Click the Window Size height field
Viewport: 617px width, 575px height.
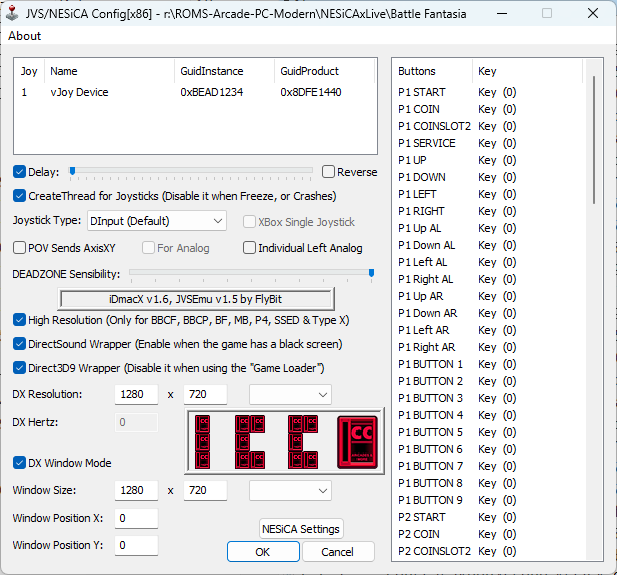pos(205,490)
